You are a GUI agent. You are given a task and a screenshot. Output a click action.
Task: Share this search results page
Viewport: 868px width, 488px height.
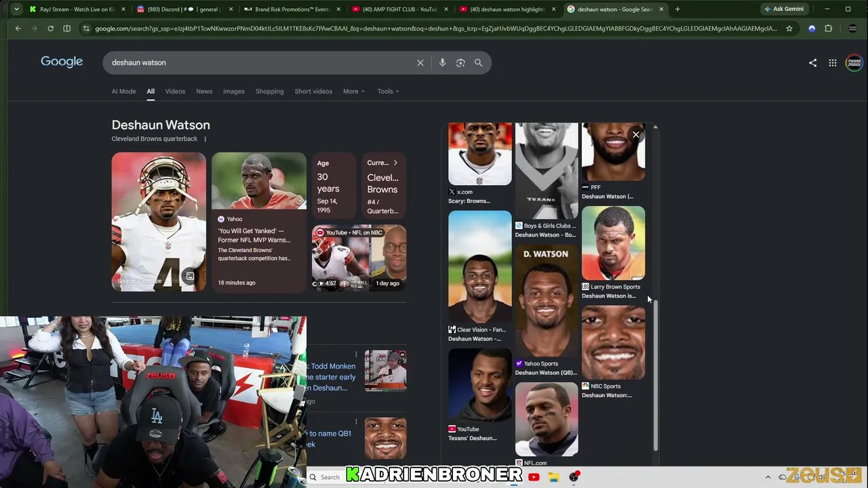tap(812, 63)
